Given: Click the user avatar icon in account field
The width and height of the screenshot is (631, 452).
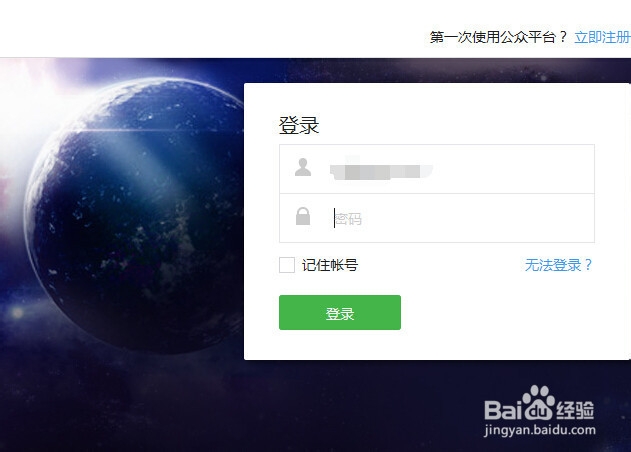Looking at the screenshot, I should 303,167.
